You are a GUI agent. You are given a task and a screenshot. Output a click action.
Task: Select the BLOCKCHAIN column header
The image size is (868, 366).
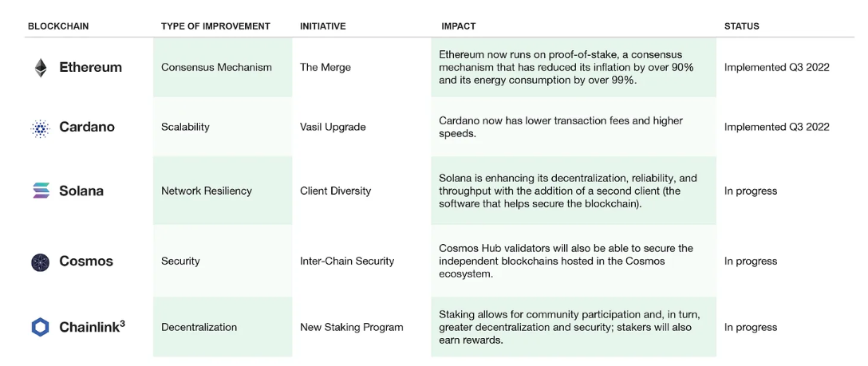pyautogui.click(x=58, y=26)
